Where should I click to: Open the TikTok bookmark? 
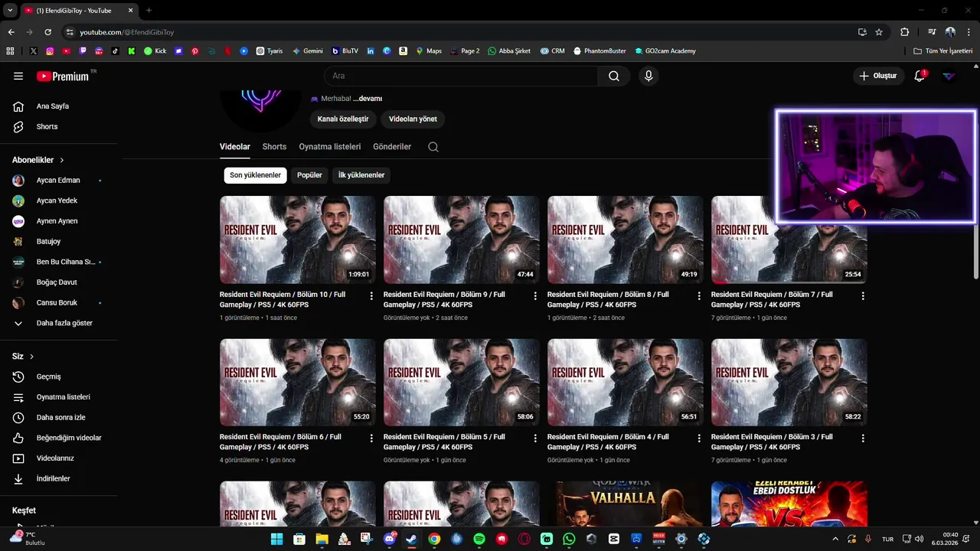pos(115,51)
